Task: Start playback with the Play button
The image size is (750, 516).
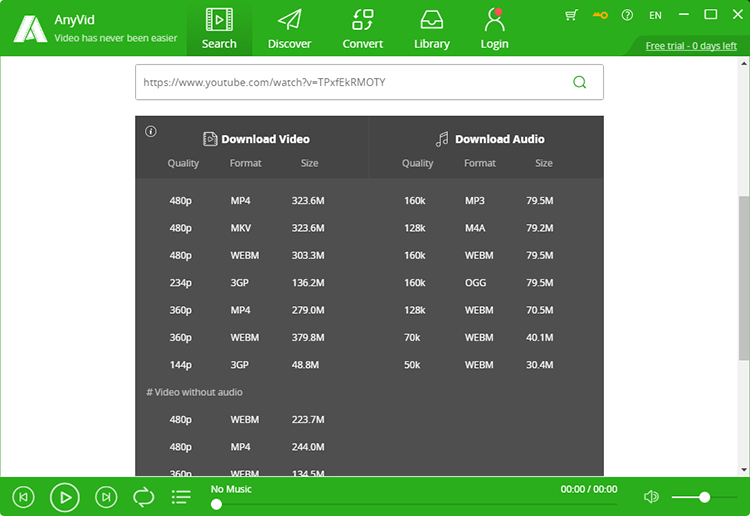Action: coord(65,497)
